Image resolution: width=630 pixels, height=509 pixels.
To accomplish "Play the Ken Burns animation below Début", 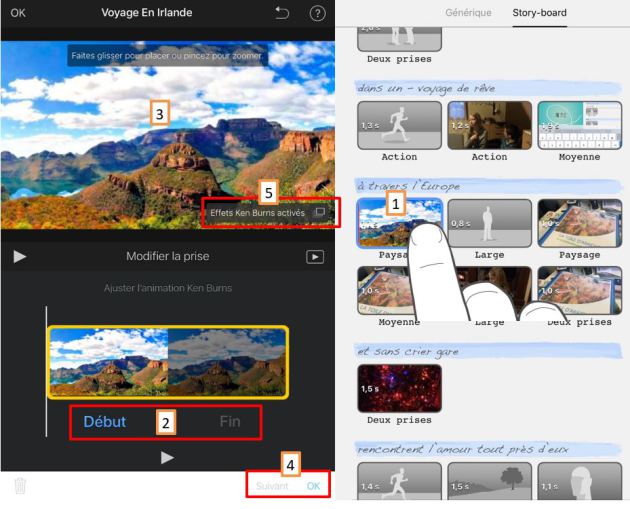I will click(x=167, y=457).
